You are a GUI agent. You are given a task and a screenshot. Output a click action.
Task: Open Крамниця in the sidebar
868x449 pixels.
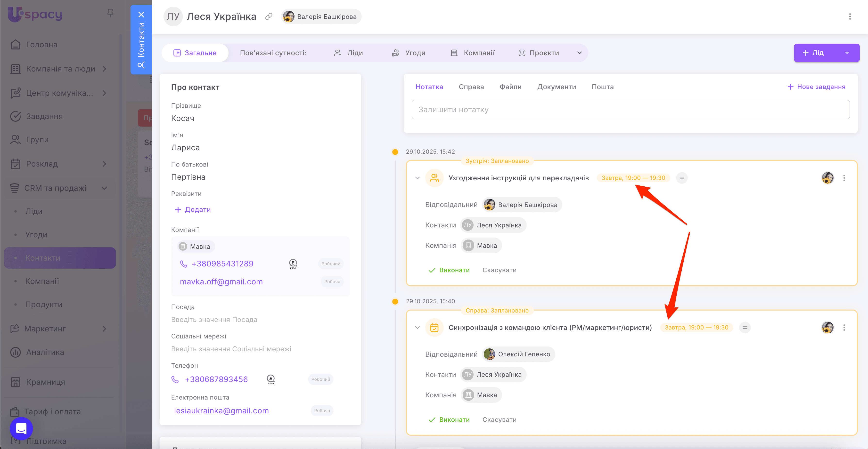(46, 382)
